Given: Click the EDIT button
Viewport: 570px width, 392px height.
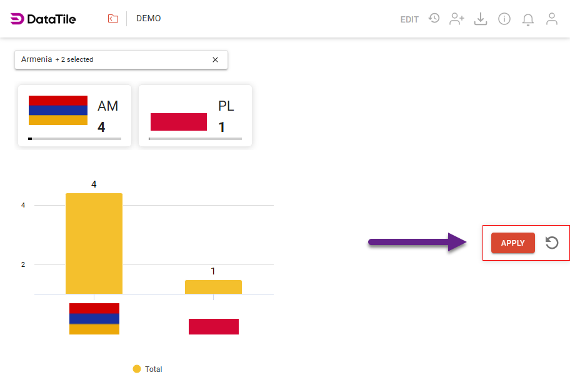Looking at the screenshot, I should click(x=409, y=19).
